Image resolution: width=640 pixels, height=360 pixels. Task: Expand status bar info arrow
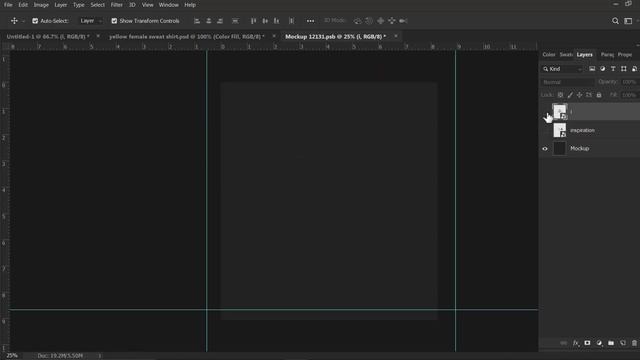[x=99, y=356]
